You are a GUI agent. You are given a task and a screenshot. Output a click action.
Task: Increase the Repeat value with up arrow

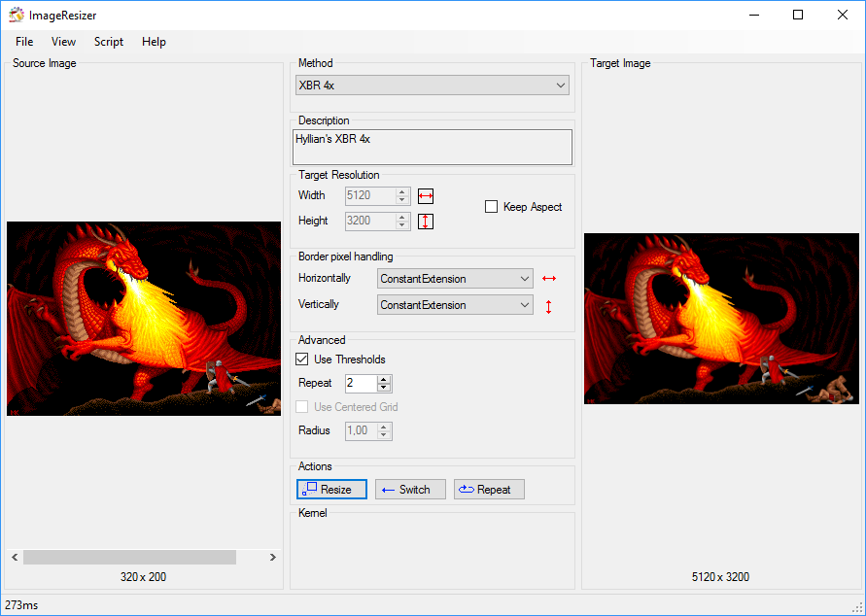click(x=384, y=379)
